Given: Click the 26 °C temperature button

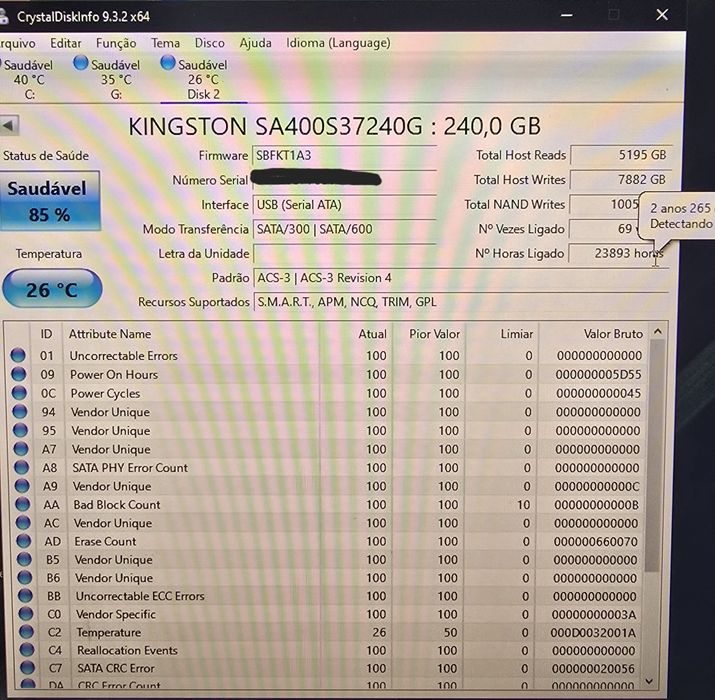Looking at the screenshot, I should (52, 289).
